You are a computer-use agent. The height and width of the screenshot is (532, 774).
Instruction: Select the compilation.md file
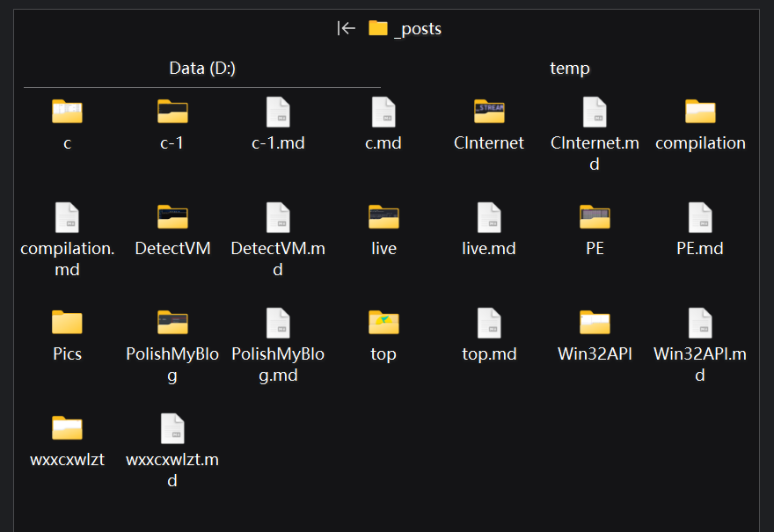click(67, 218)
